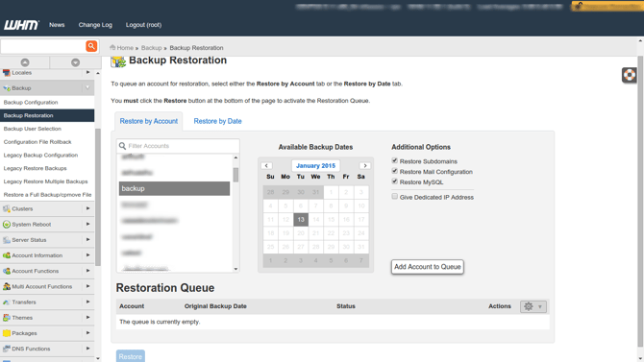Click the Backup section icon in sidebar

(x=7, y=88)
